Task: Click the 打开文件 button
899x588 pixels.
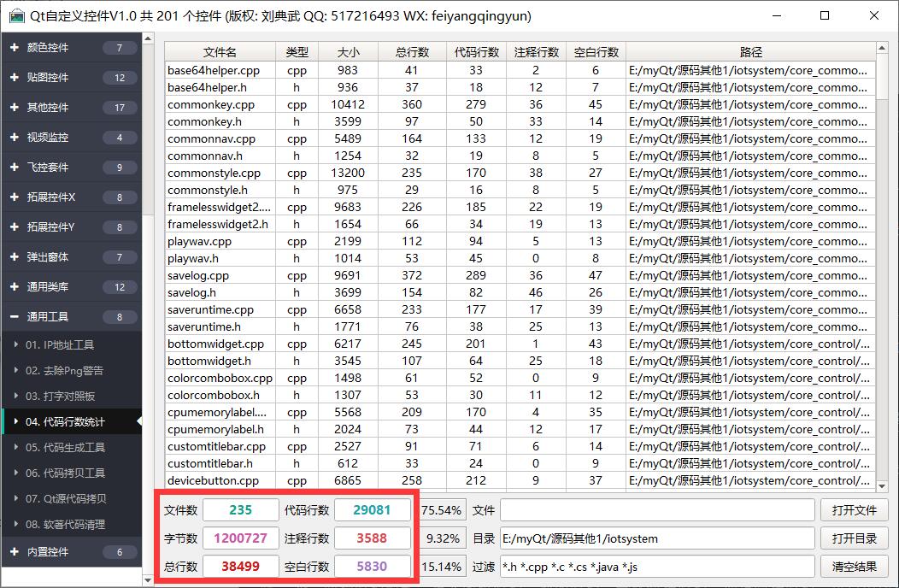Action: [x=854, y=510]
